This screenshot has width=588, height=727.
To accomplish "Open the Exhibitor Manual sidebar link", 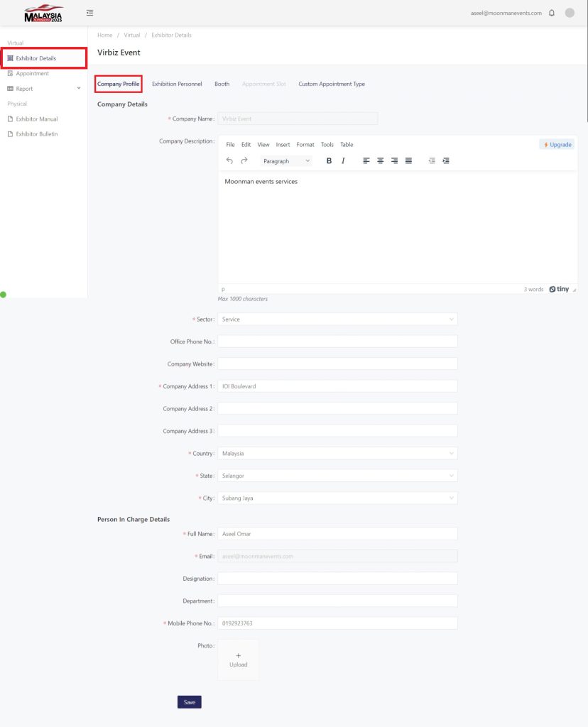I will point(37,119).
